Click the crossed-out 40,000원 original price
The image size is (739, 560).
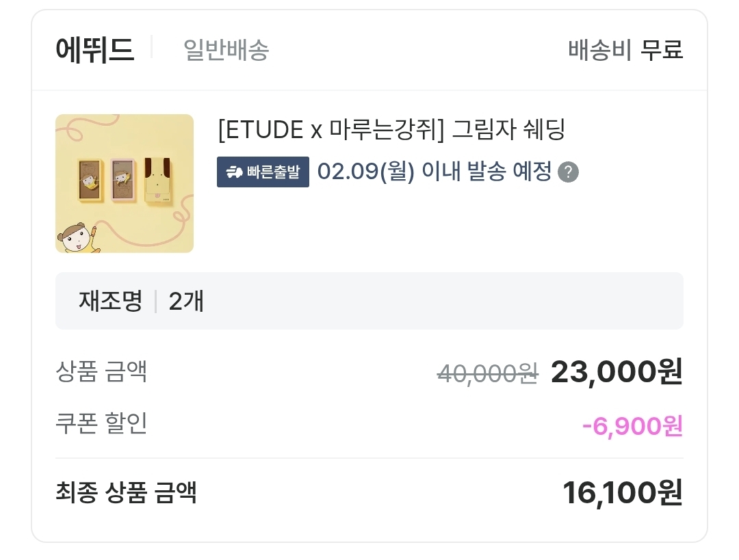pos(488,373)
